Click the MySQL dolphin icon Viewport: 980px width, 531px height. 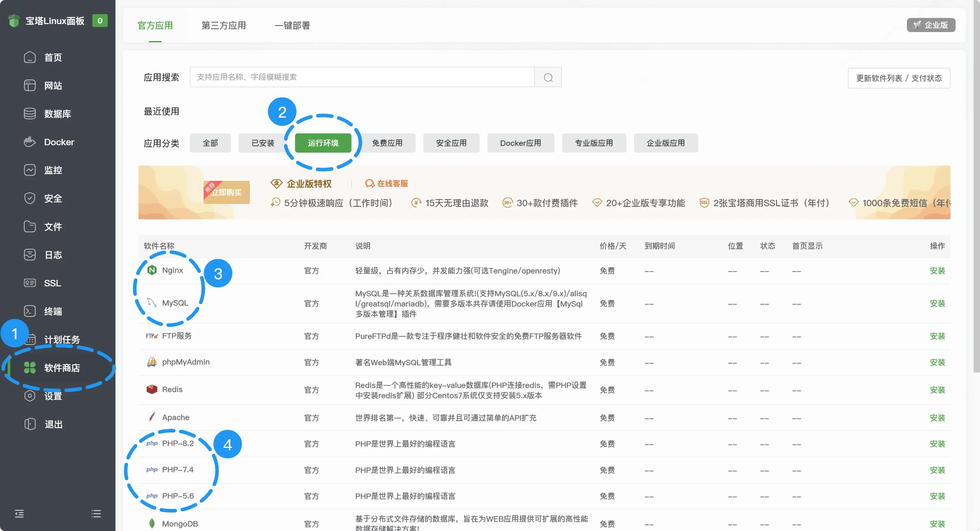[x=152, y=303]
